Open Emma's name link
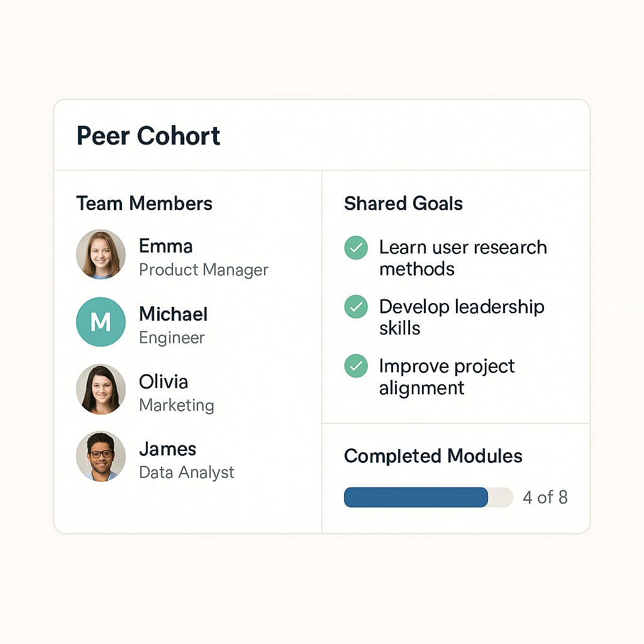The image size is (644, 644). coord(165,246)
